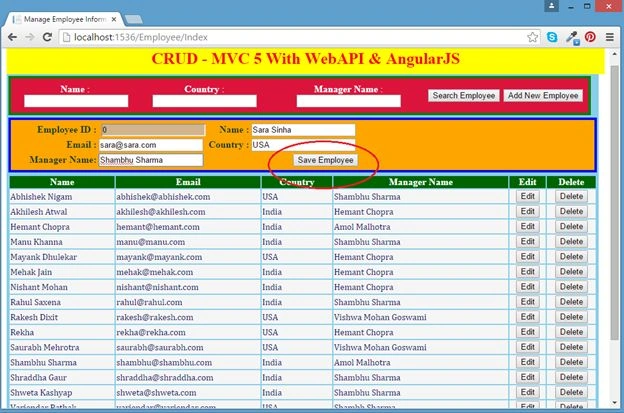
Task: Click the scrollbar down arrow
Action: coord(615,403)
